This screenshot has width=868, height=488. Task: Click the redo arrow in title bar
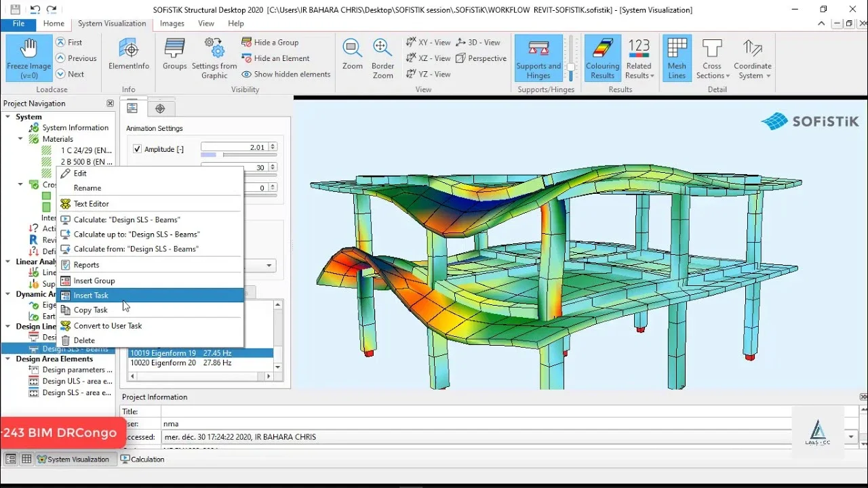[x=52, y=9]
